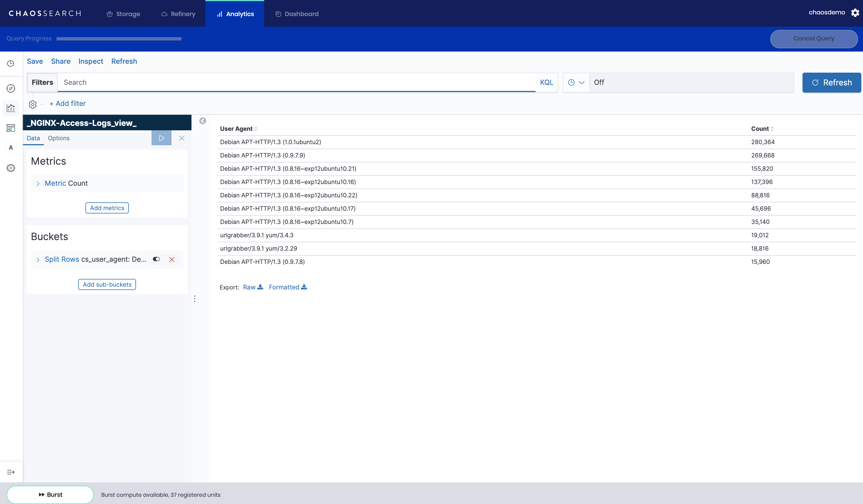
Task: Expand the Metric Count section
Action: 38,184
